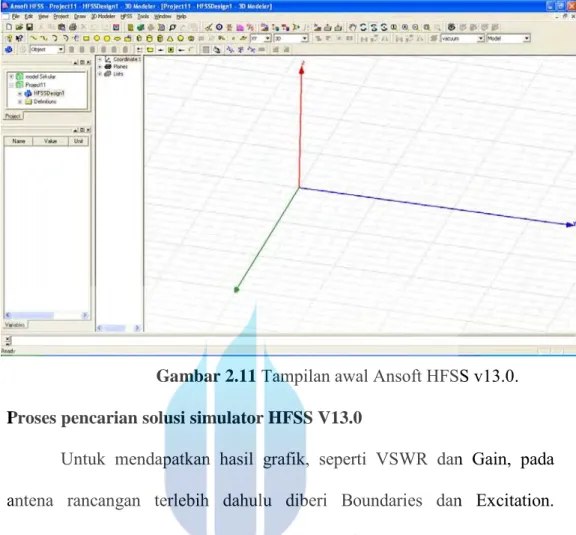The image size is (576, 535).
Task: Select the Draw box tool
Action: 139,38
